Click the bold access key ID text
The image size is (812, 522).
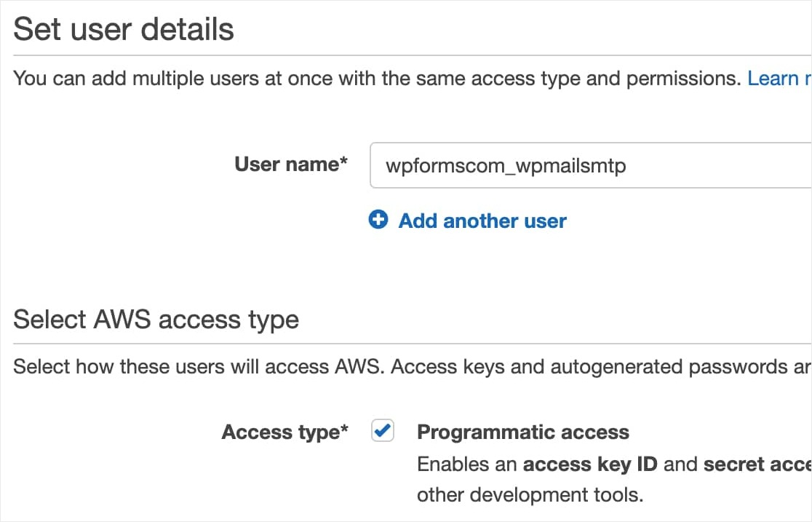tap(590, 464)
